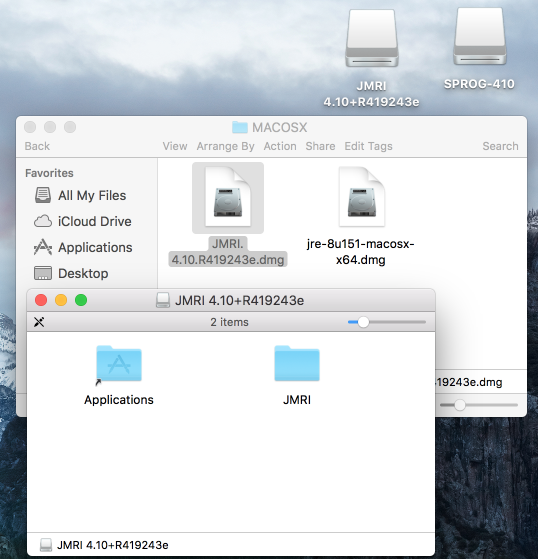The image size is (538, 559).
Task: Open iCloud Drive from Favorites
Action: coord(83,221)
